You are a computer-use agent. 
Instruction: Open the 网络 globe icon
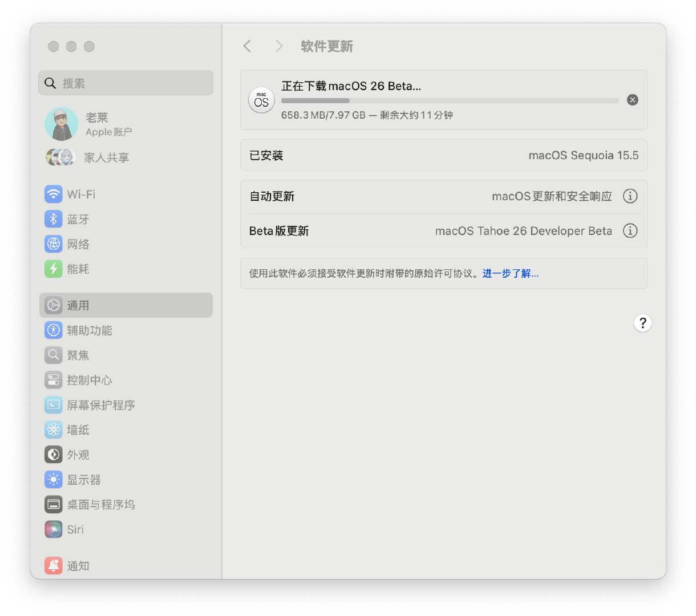click(x=54, y=244)
